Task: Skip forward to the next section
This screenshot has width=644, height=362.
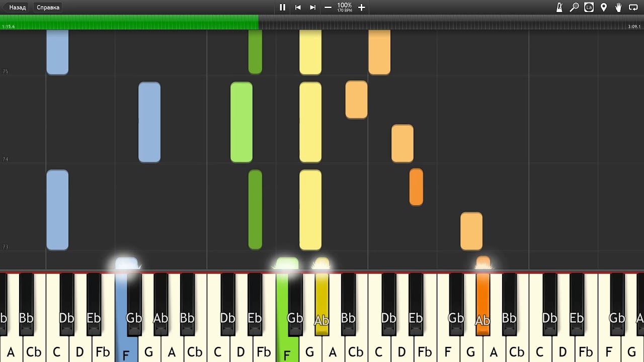Action: click(312, 8)
